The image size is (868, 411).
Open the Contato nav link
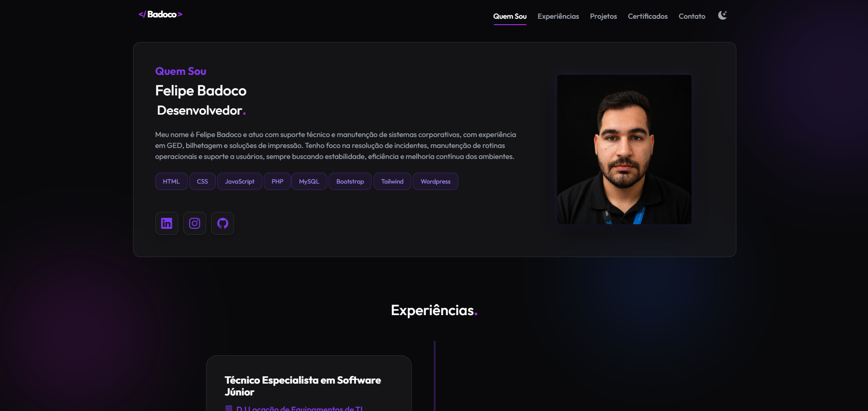click(692, 16)
